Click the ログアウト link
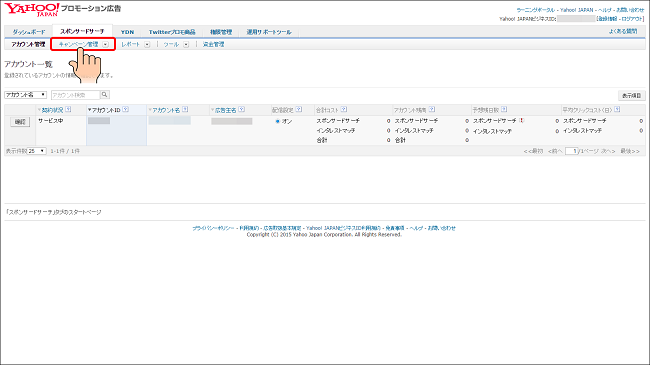The width and height of the screenshot is (650, 365). tap(632, 19)
